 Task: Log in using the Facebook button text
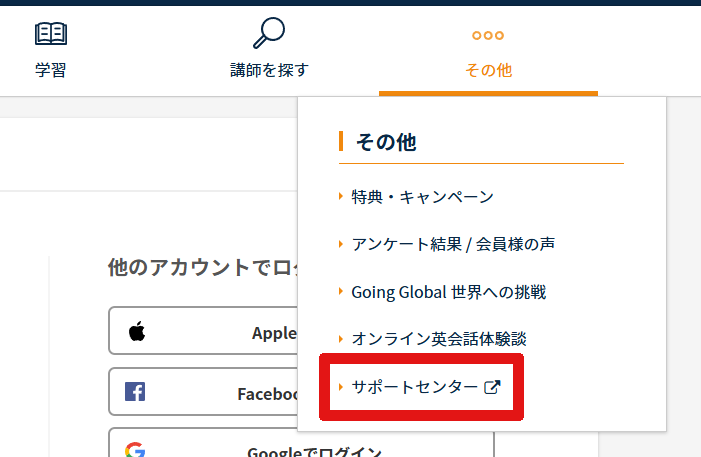point(267,393)
